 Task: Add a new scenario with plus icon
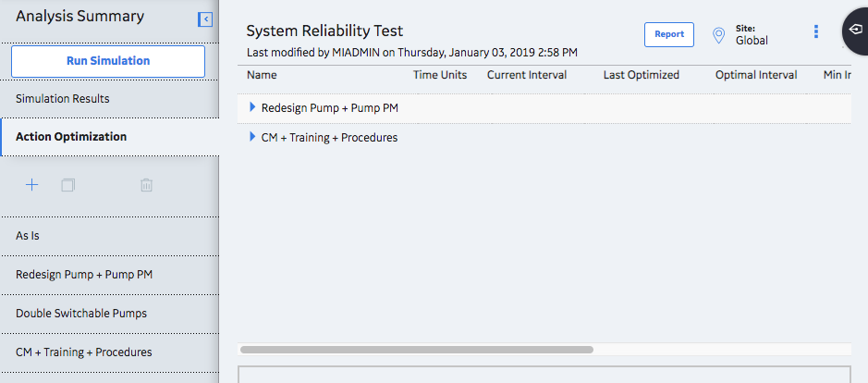click(x=32, y=185)
